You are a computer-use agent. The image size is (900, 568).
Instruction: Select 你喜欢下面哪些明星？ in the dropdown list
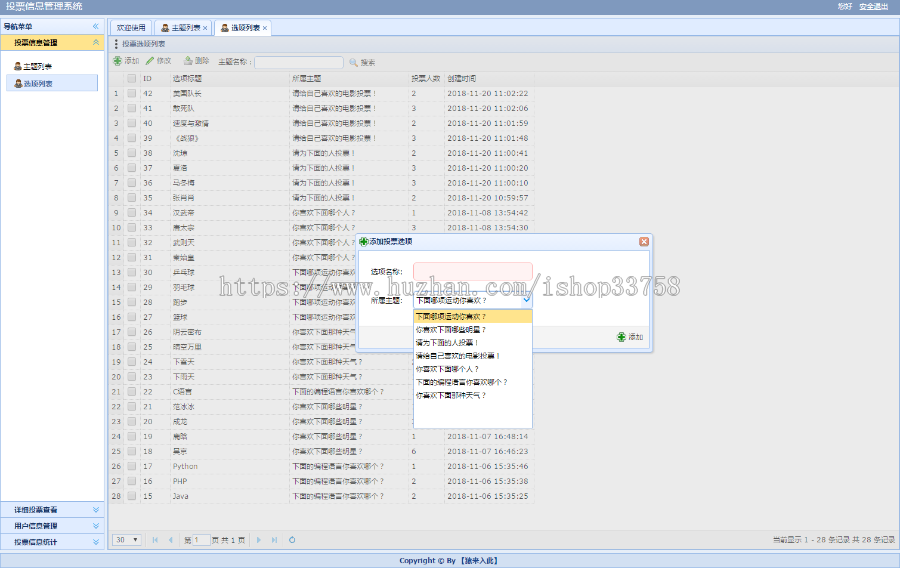[473, 330]
